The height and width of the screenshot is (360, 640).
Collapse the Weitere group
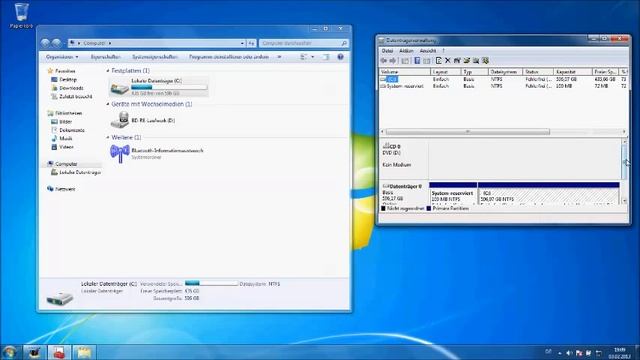[x=108, y=138]
